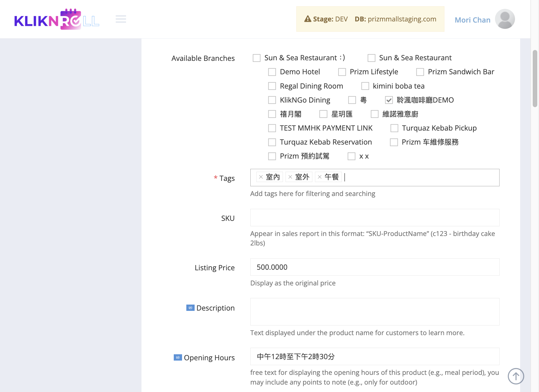Image resolution: width=539 pixels, height=392 pixels.
Task: Uncheck the 聆渢咖啡廳DEMO branch
Action: pos(389,100)
